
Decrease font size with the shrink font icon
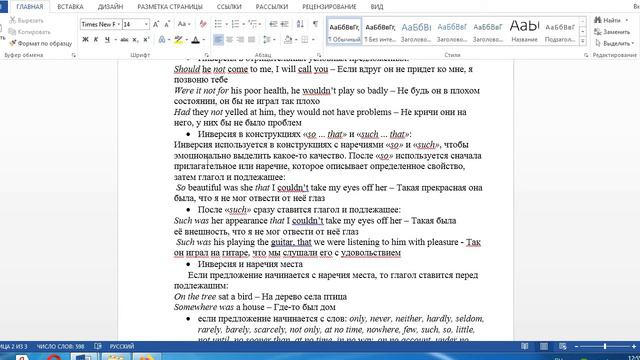(167, 24)
